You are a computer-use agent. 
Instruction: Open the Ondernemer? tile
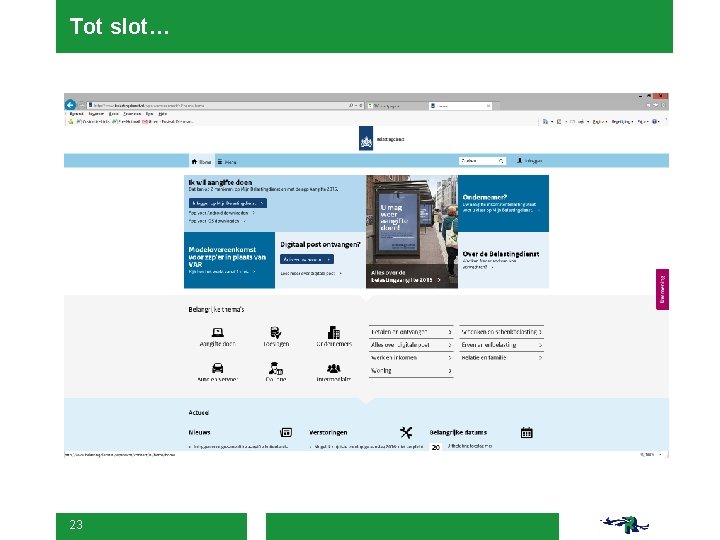point(503,203)
